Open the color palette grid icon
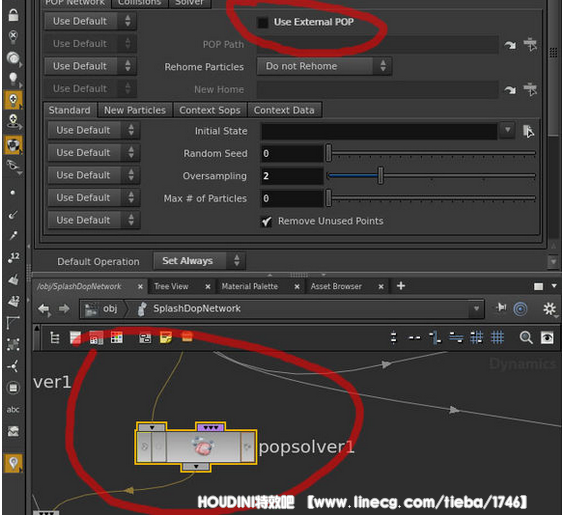The width and height of the screenshot is (565, 519). [116, 338]
